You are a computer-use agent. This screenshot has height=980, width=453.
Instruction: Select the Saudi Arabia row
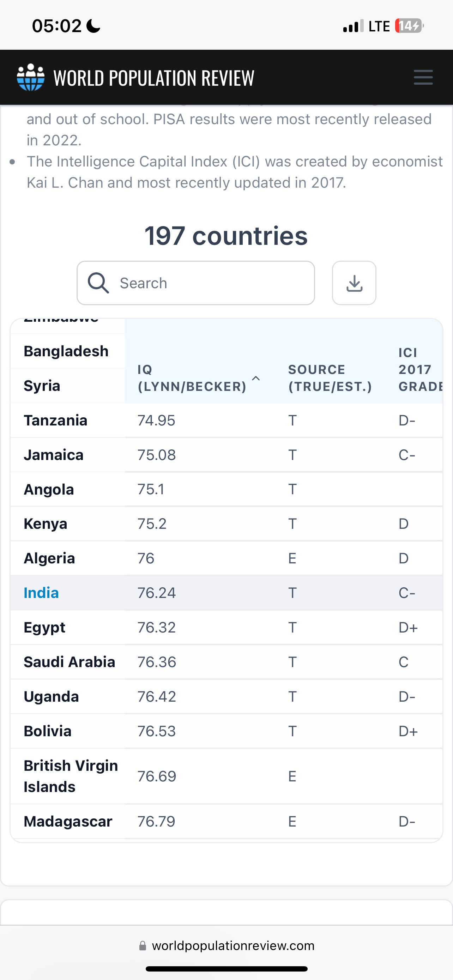pos(226,662)
